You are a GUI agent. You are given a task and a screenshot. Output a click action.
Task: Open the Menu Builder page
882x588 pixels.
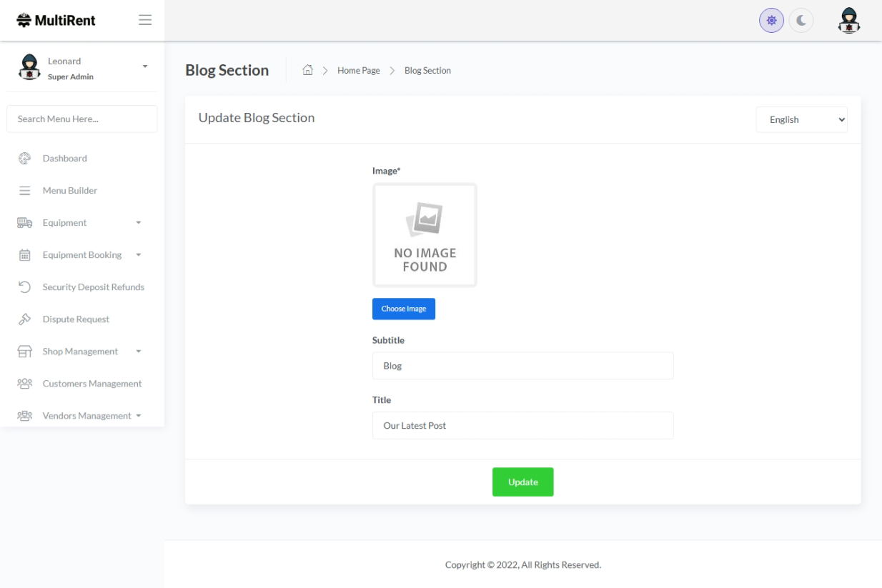(x=69, y=191)
